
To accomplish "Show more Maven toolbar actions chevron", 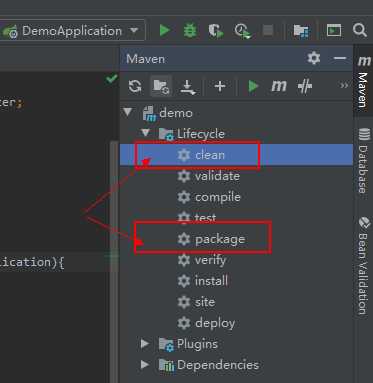I will [x=344, y=86].
